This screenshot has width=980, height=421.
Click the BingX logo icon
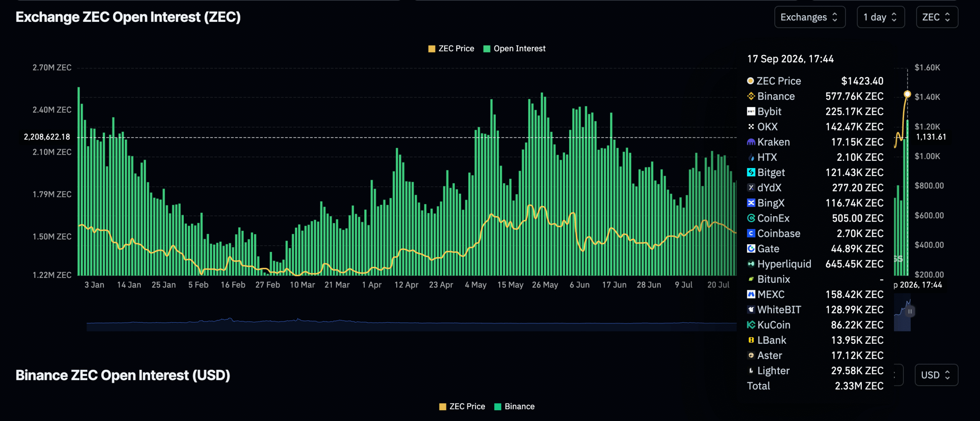pyautogui.click(x=751, y=203)
